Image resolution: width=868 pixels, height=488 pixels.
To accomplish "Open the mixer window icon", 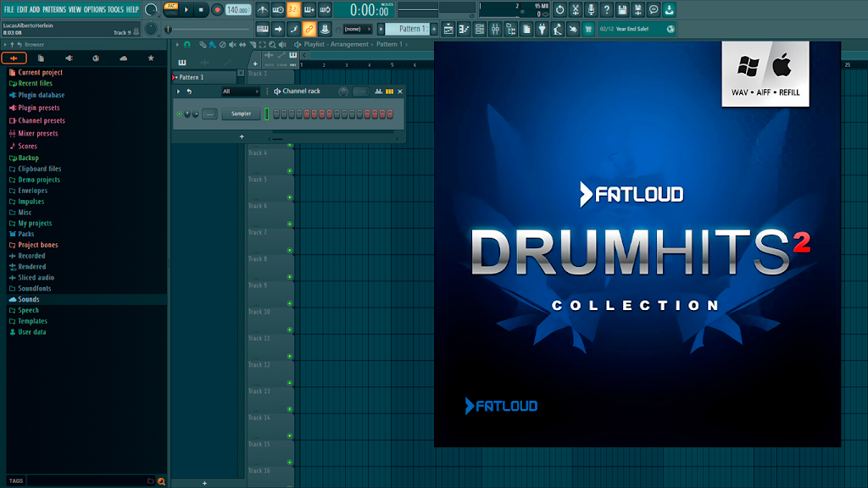I will click(495, 30).
